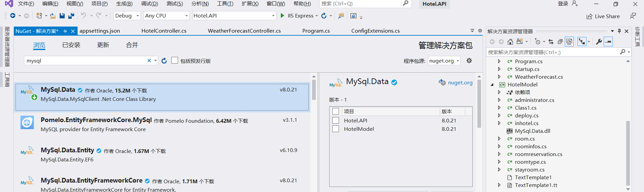Open the 文件(F) menu
The image size is (644, 192).
[26, 4]
